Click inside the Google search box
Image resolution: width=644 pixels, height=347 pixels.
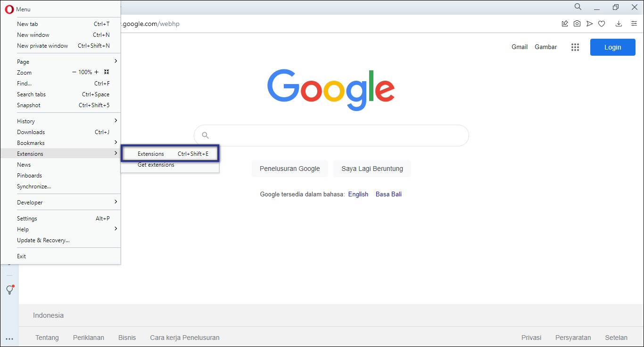coord(330,135)
